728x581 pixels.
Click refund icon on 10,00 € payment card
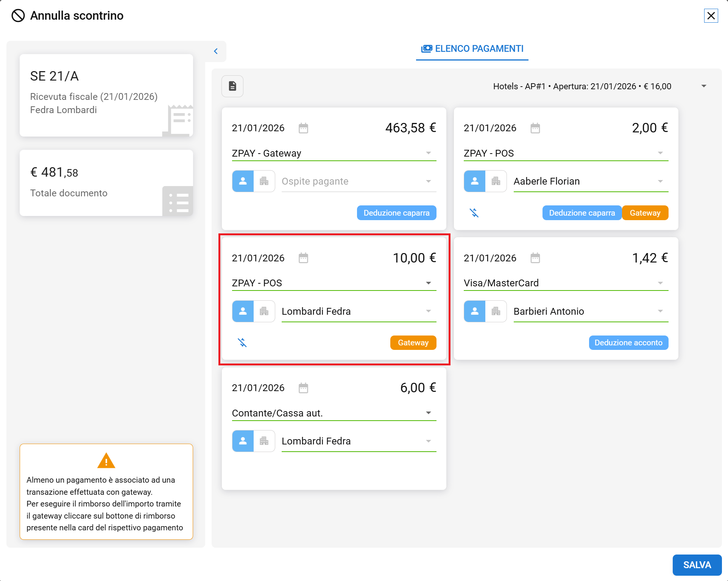point(242,343)
